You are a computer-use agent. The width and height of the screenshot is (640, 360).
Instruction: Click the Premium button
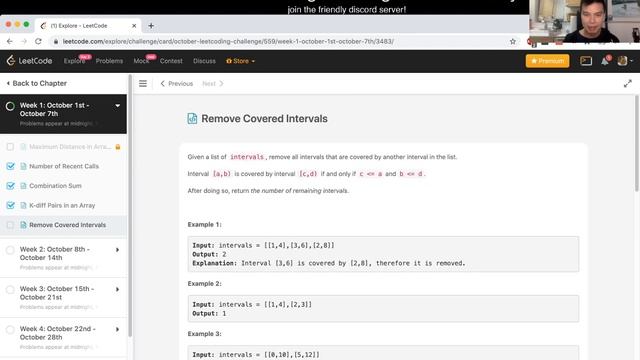(x=547, y=61)
